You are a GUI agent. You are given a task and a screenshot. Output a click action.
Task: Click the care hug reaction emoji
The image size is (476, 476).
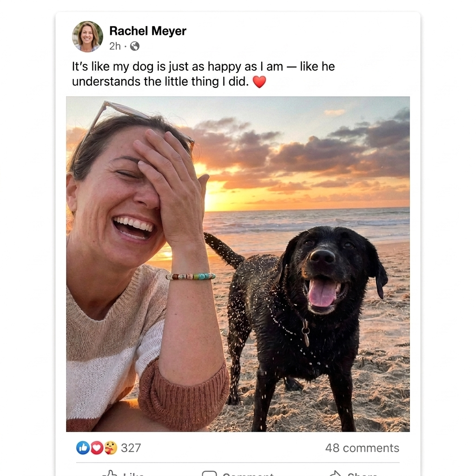pyautogui.click(x=111, y=448)
